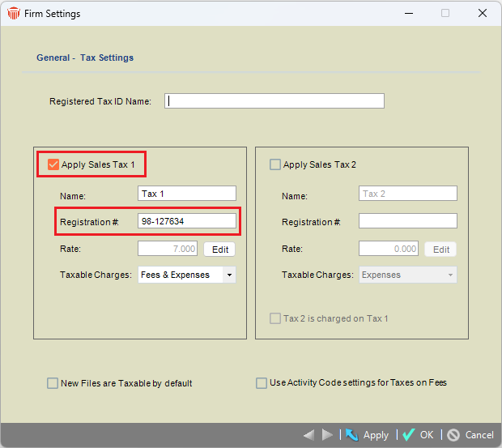Enable Use Activity Code settings for Taxes on Fees
This screenshot has height=448, width=502.
(x=262, y=383)
